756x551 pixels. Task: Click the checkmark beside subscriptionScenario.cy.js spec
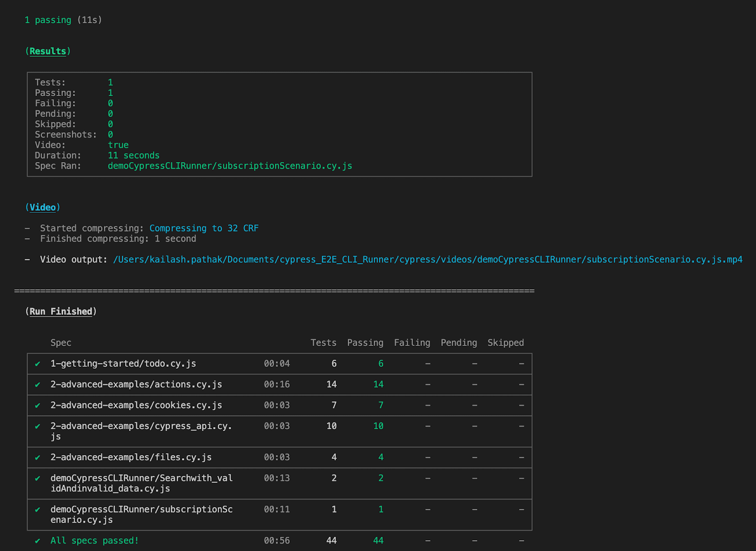point(38,509)
